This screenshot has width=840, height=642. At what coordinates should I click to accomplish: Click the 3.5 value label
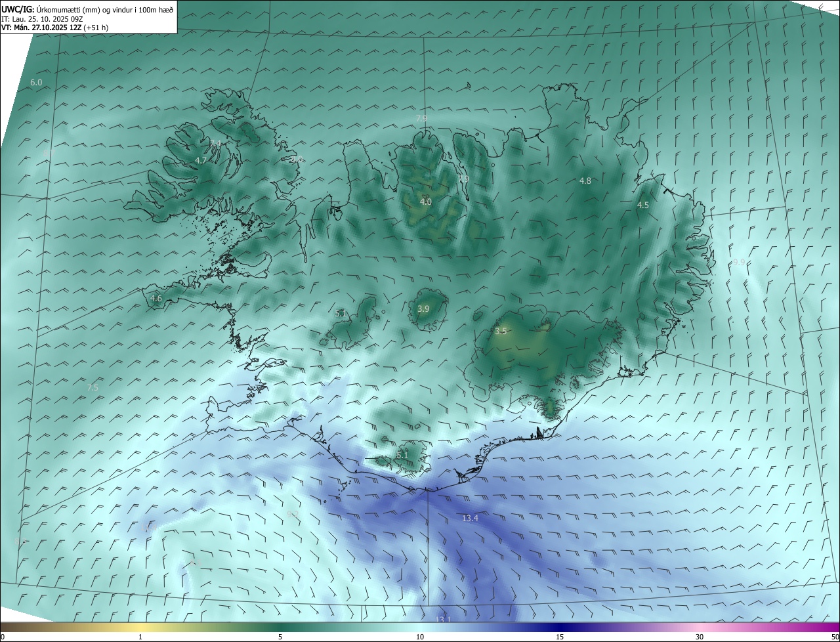tap(501, 332)
